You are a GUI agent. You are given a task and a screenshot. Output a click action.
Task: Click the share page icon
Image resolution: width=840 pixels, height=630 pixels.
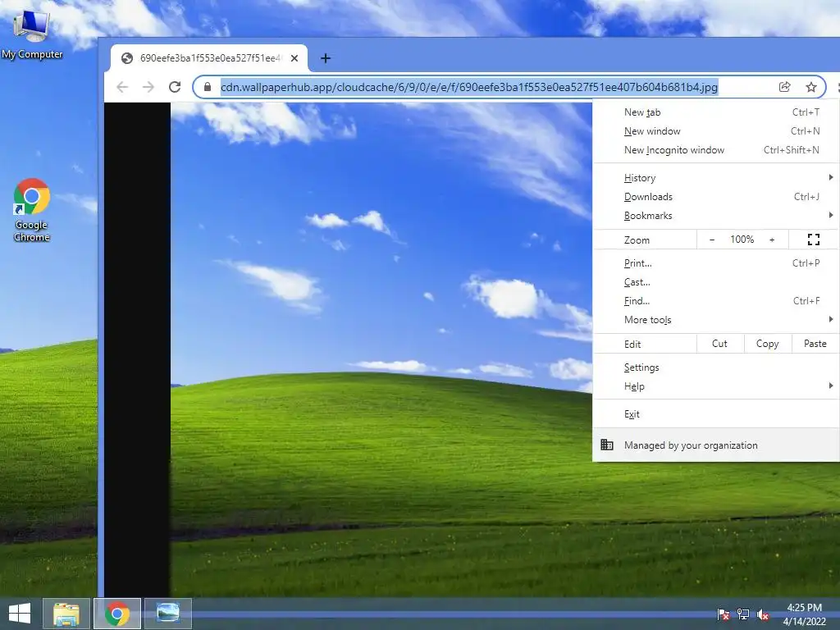click(784, 87)
